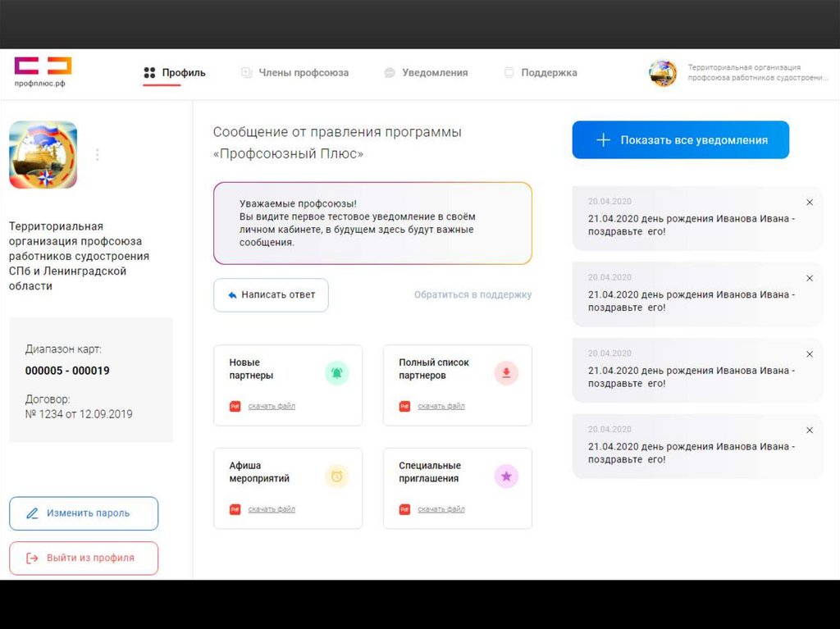The image size is (840, 629).
Task: Click PDF icon in Специальные приглашения card
Action: [x=404, y=509]
